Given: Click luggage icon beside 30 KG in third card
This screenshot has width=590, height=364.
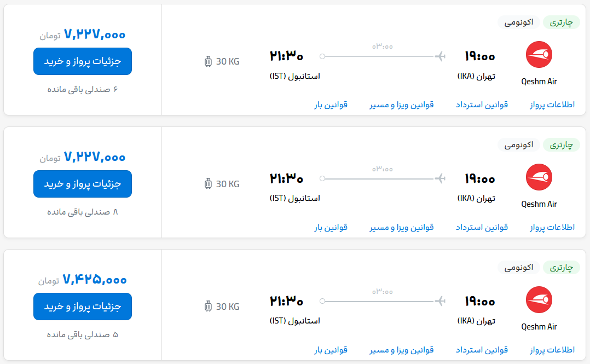Looking at the screenshot, I should pos(208,307).
